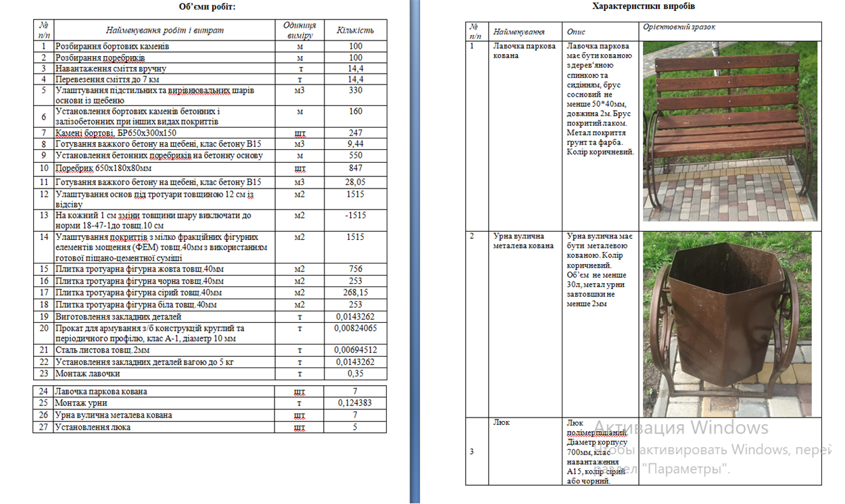Select the "Одиниця виміру" column header
845x504 pixels.
(x=299, y=30)
